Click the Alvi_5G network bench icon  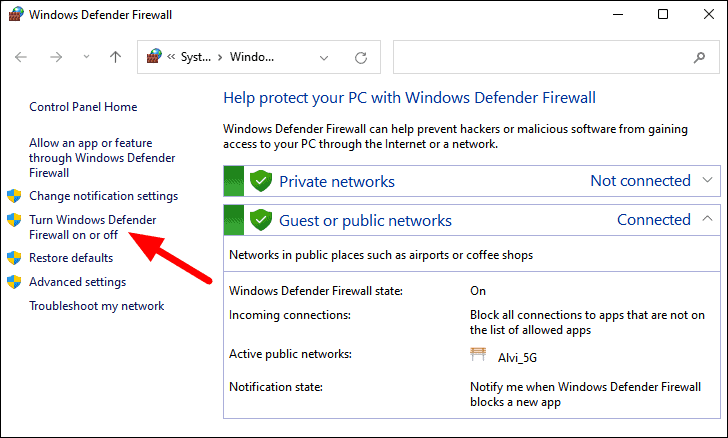pyautogui.click(x=478, y=354)
